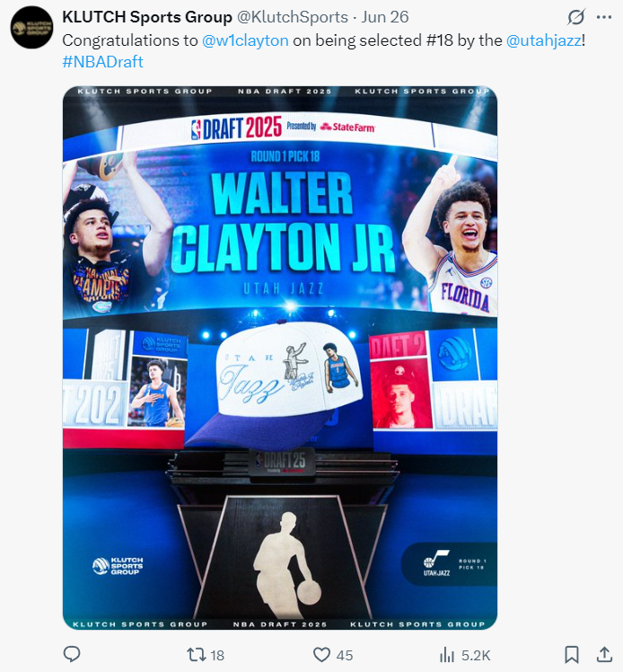View post analytics bar chart icon

[x=447, y=655]
